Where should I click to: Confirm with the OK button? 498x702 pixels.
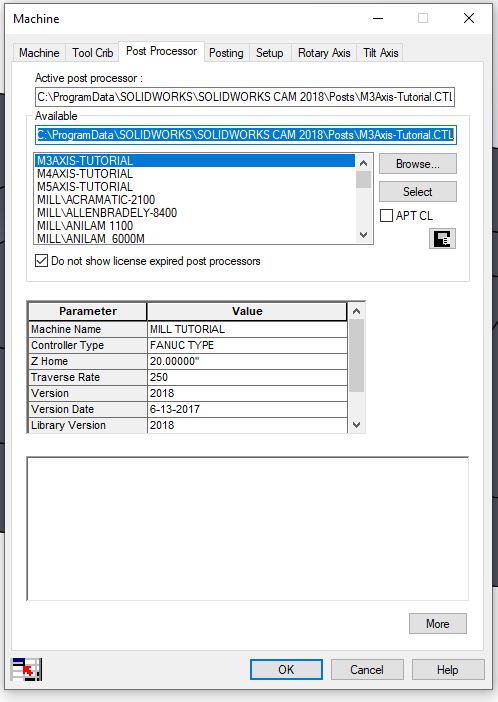point(286,670)
